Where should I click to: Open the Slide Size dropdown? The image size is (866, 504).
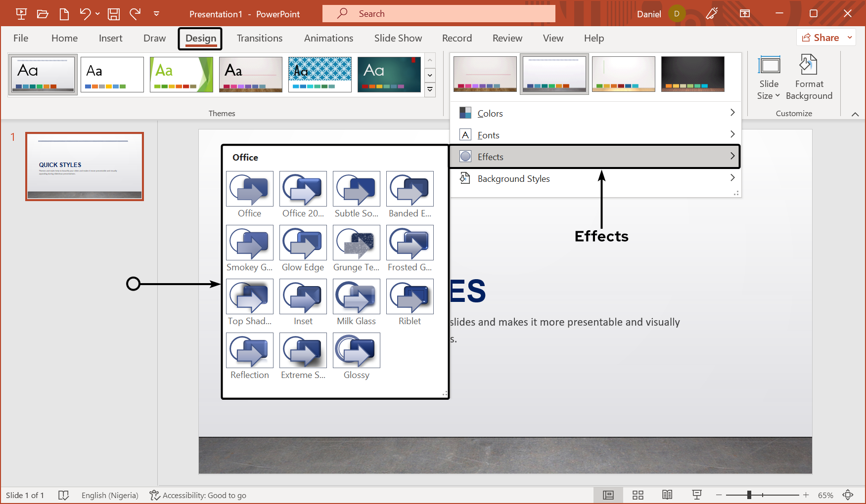pyautogui.click(x=769, y=78)
